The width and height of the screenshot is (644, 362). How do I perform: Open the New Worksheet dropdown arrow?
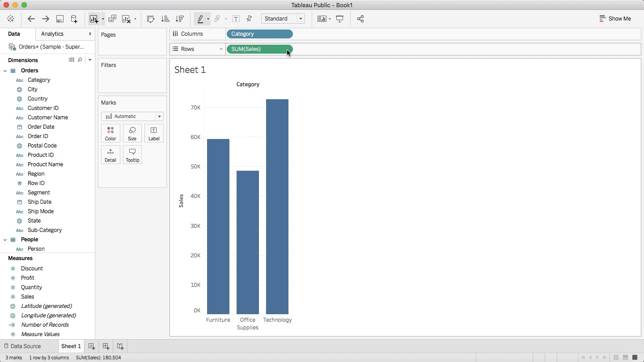[103, 19]
